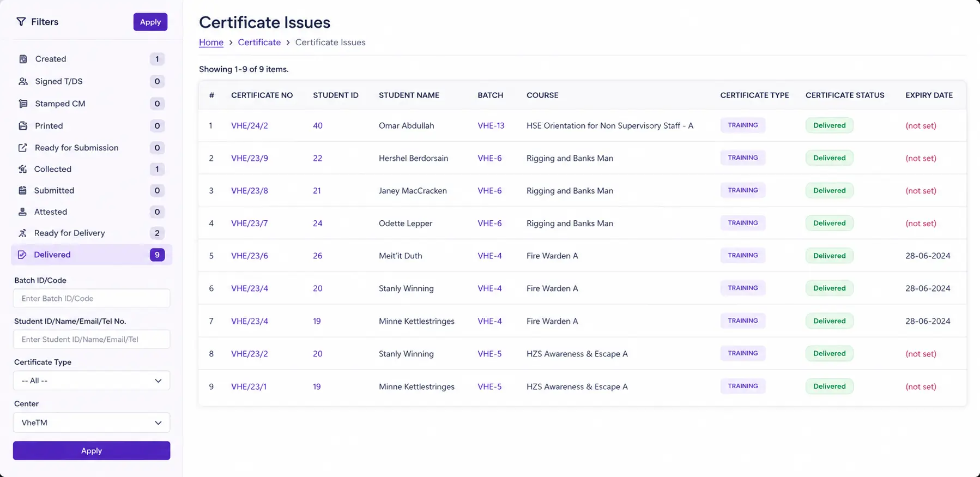Screen dimensions: 980x477
Task: Focus the Student ID/Name/Email/Tel input
Action: (92, 339)
